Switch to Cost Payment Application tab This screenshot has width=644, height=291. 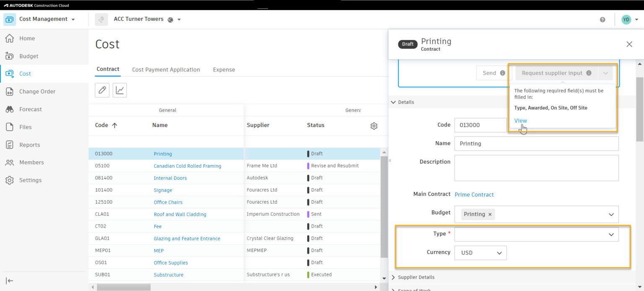pyautogui.click(x=166, y=70)
